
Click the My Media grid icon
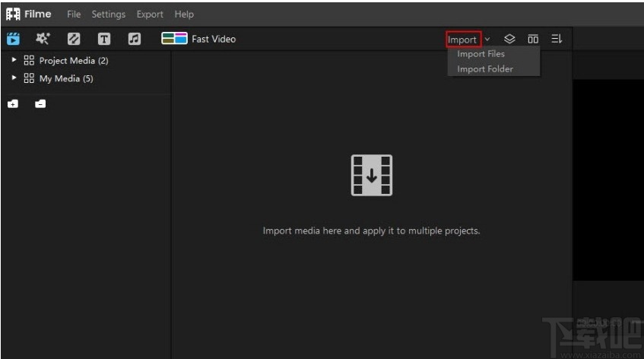click(29, 78)
